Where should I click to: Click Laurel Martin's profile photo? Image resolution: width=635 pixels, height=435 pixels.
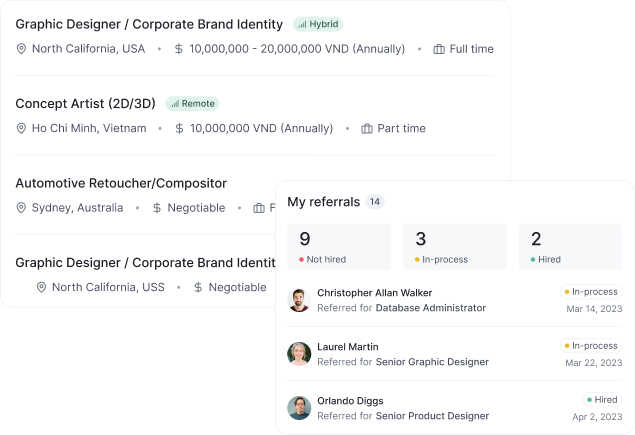(299, 354)
